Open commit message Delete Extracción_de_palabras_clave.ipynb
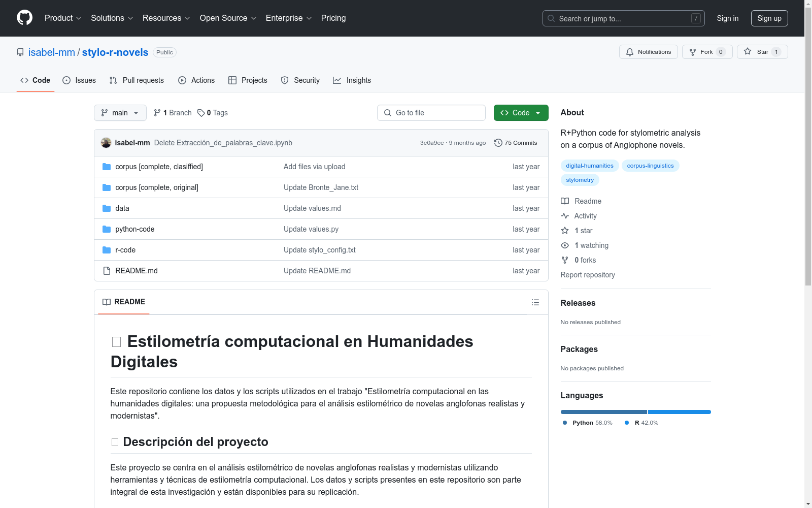Screen dimensions: 812x508 223,143
